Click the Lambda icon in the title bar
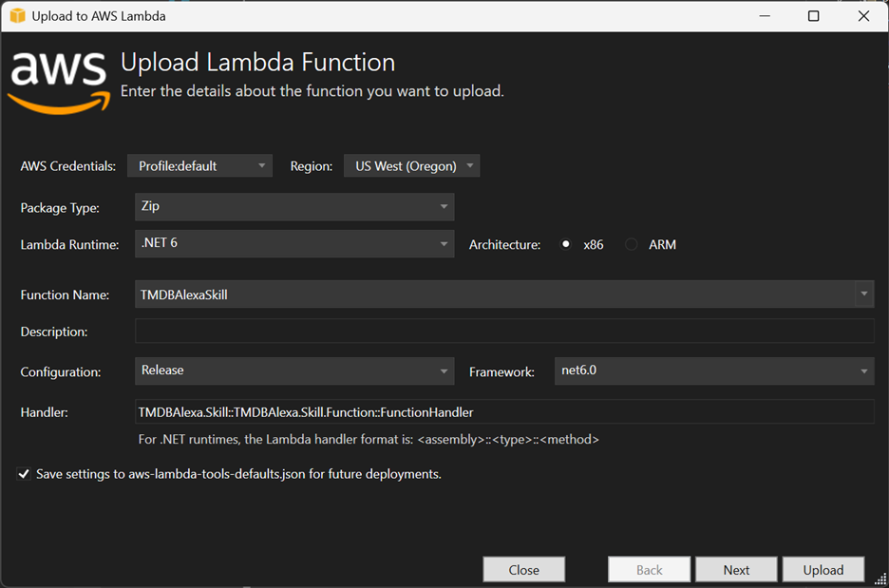Viewport: 889px width, 588px height. click(x=16, y=15)
